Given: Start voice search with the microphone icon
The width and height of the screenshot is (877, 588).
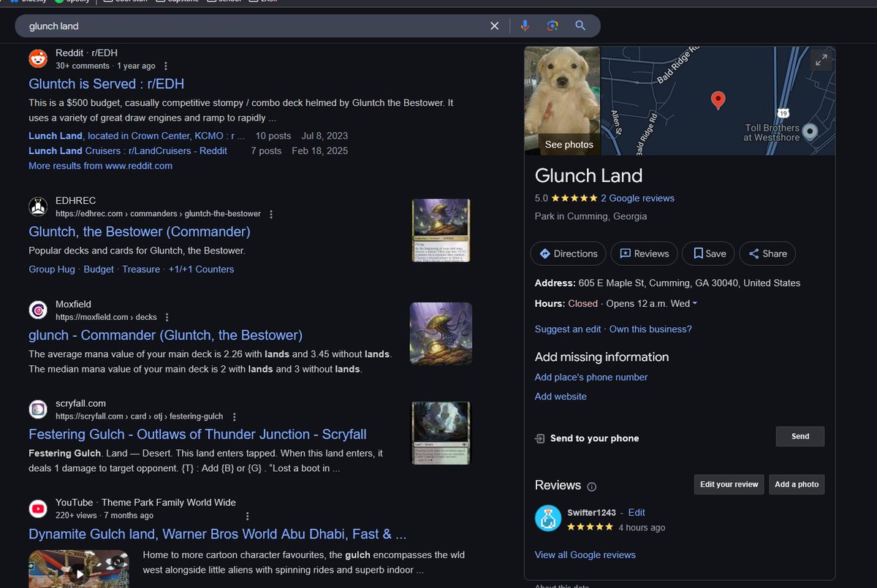Looking at the screenshot, I should (x=525, y=26).
